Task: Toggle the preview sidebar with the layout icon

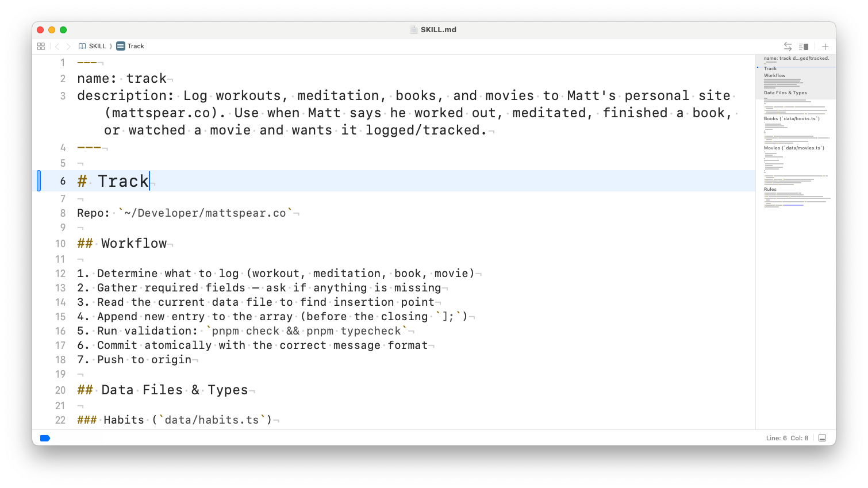Action: tap(804, 47)
